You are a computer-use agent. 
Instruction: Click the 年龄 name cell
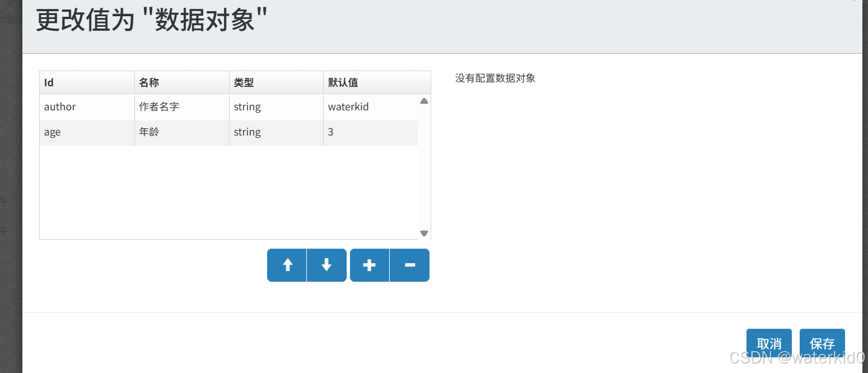182,133
